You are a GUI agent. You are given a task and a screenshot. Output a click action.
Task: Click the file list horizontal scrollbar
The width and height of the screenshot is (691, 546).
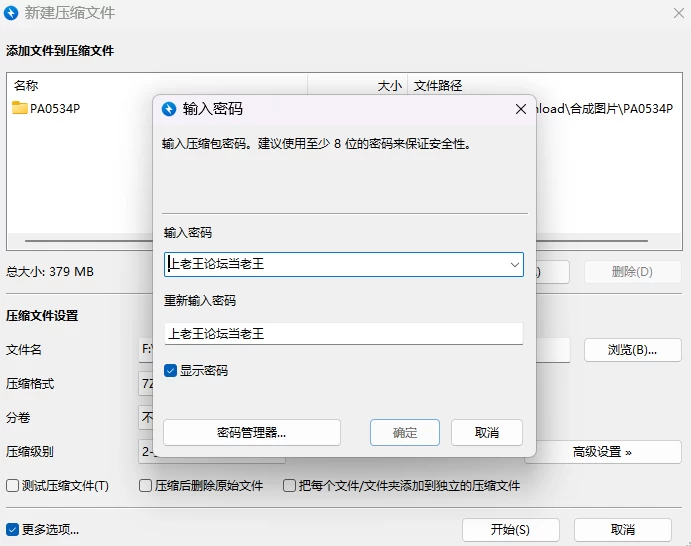(x=336, y=241)
